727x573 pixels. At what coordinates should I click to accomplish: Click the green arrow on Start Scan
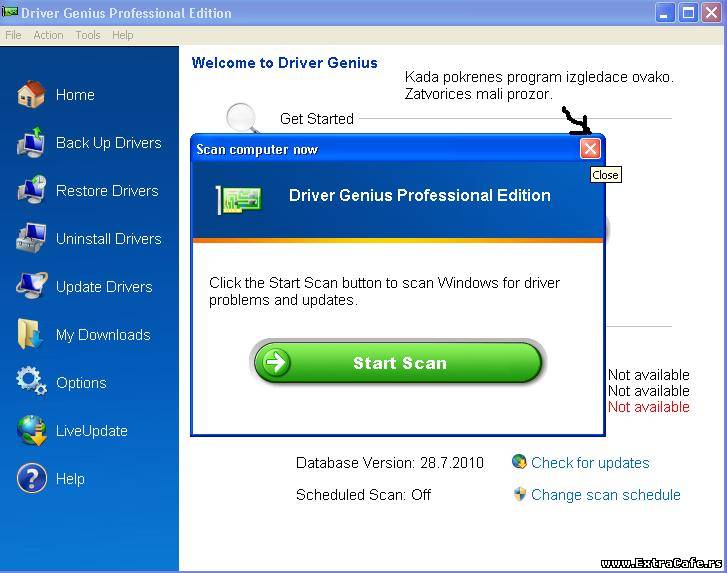(x=273, y=363)
